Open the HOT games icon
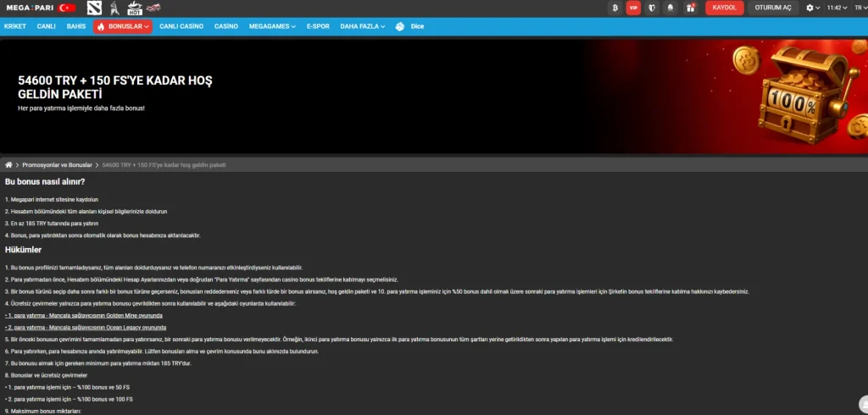The width and height of the screenshot is (868, 415). (135, 8)
